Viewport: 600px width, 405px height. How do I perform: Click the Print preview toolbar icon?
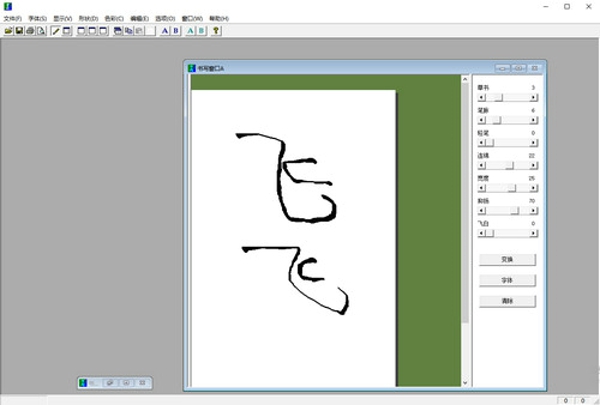click(x=41, y=31)
